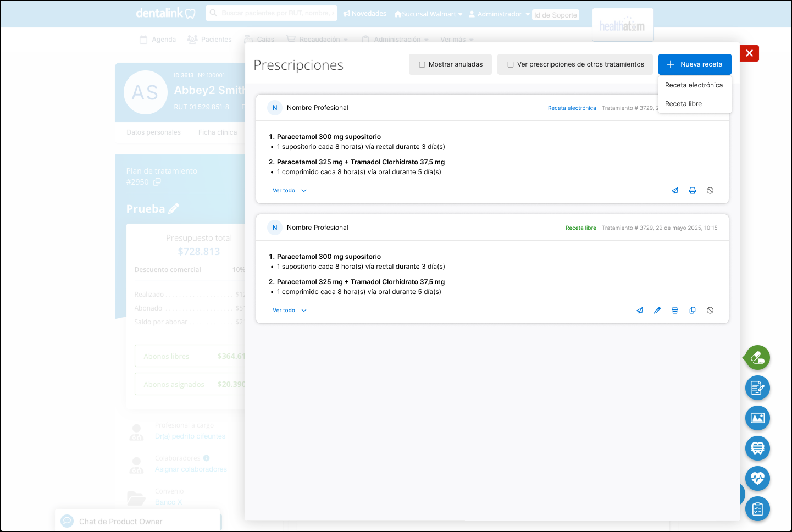Expand Ver todo in the Receta libre card
This screenshot has height=532, width=792.
(x=290, y=311)
